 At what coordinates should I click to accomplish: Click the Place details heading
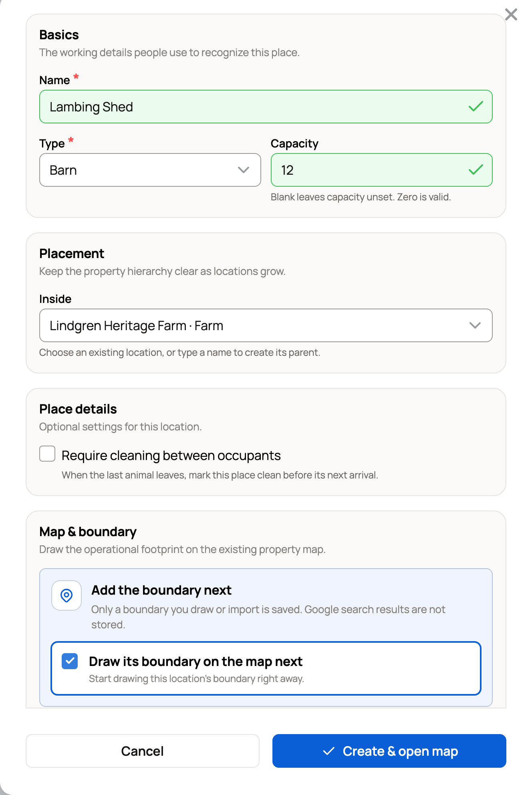78,409
